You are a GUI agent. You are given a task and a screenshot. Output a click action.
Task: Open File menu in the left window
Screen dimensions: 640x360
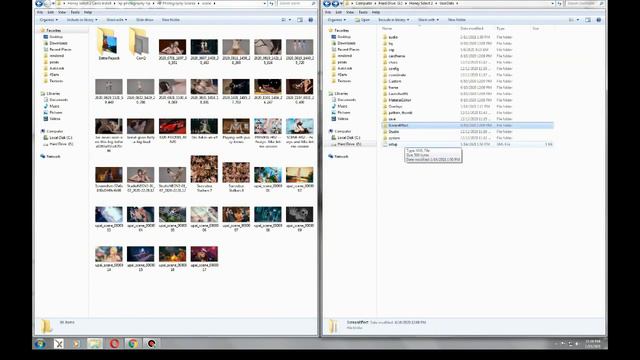pos(40,12)
